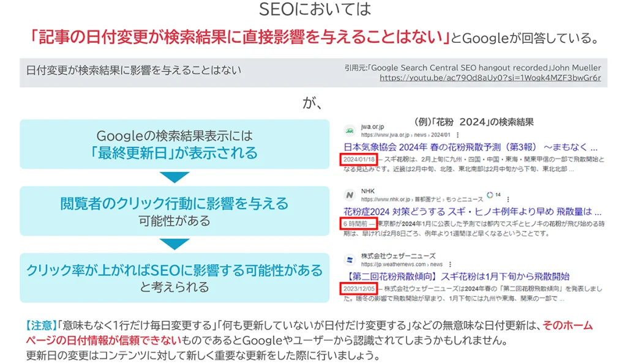Click the ウェザーニューズ site favicon

[x=350, y=260]
